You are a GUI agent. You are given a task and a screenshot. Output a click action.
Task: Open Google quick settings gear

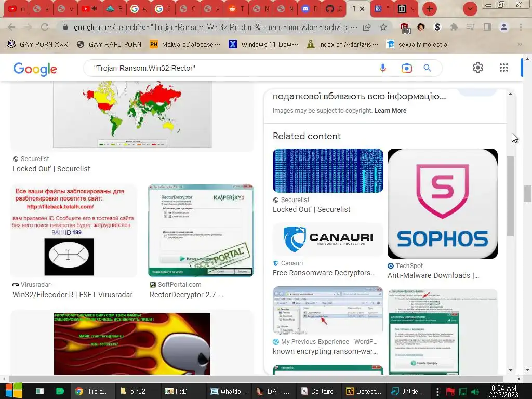click(478, 68)
